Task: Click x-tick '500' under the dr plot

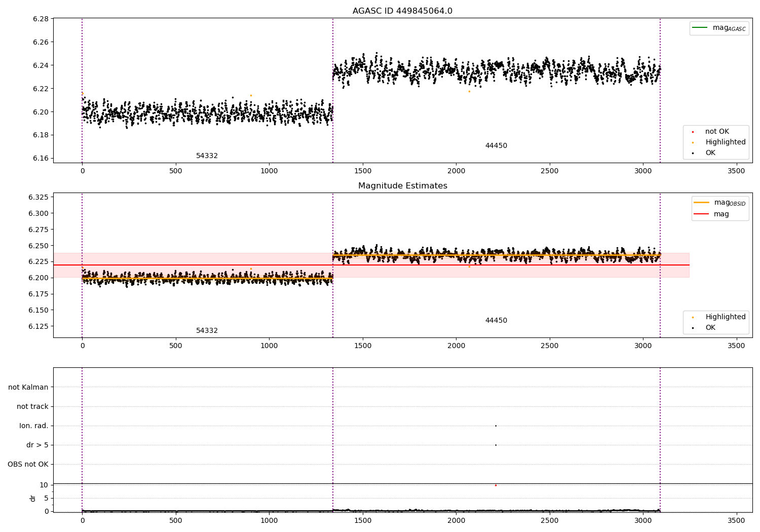Action: (x=176, y=520)
